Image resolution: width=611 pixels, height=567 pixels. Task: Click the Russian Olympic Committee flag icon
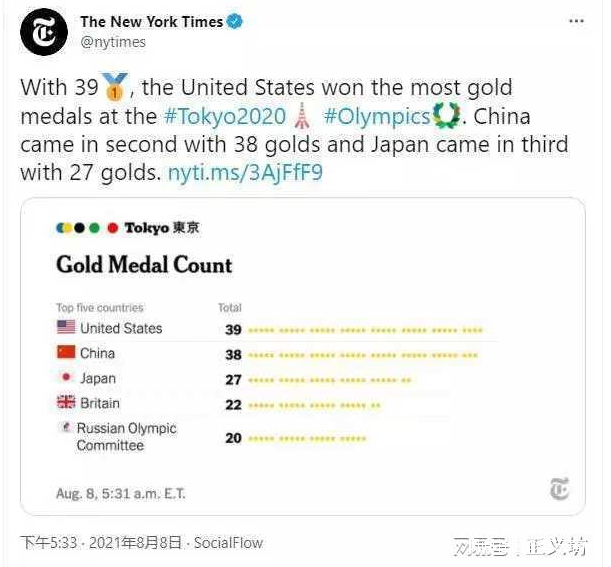coord(66,429)
